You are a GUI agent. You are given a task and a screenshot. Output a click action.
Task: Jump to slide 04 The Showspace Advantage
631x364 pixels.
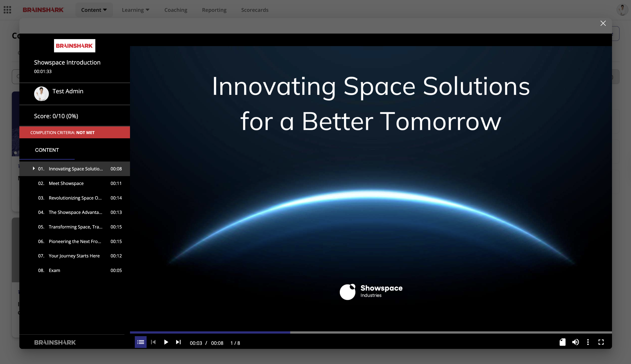(74, 212)
